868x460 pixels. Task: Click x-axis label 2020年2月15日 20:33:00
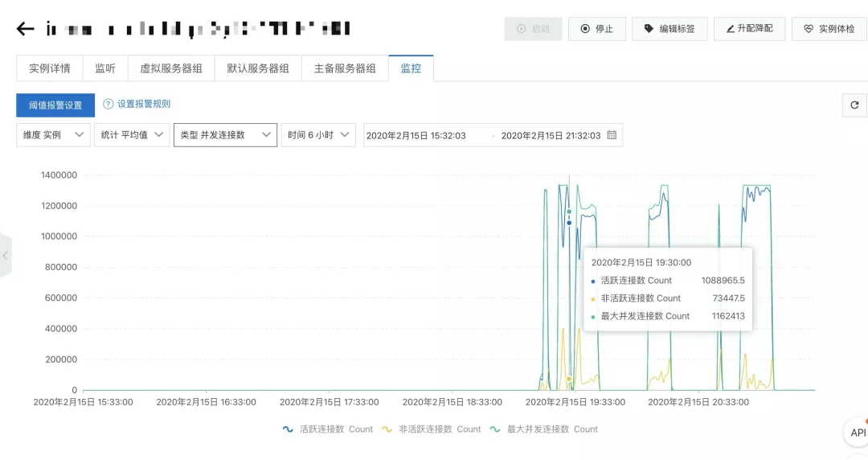698,402
